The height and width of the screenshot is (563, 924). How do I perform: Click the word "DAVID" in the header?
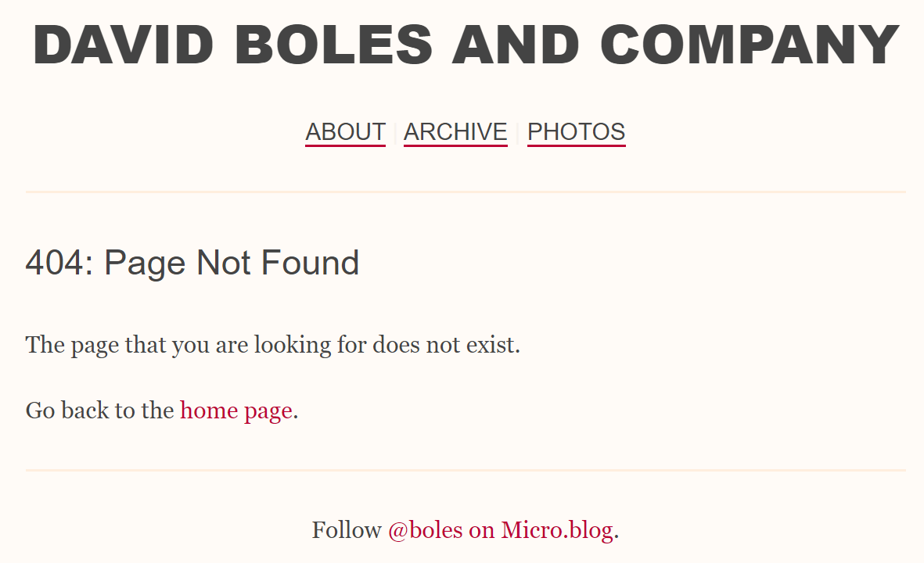(x=123, y=45)
